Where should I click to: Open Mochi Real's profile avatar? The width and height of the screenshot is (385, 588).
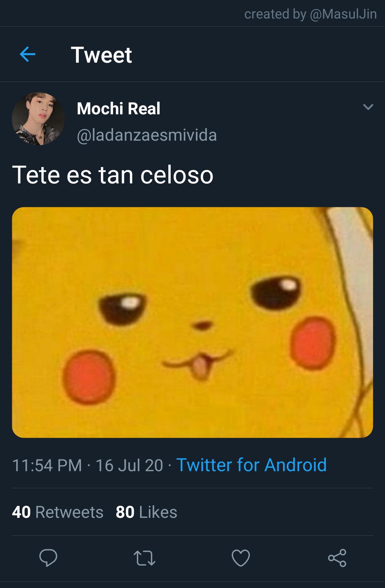coord(38,119)
